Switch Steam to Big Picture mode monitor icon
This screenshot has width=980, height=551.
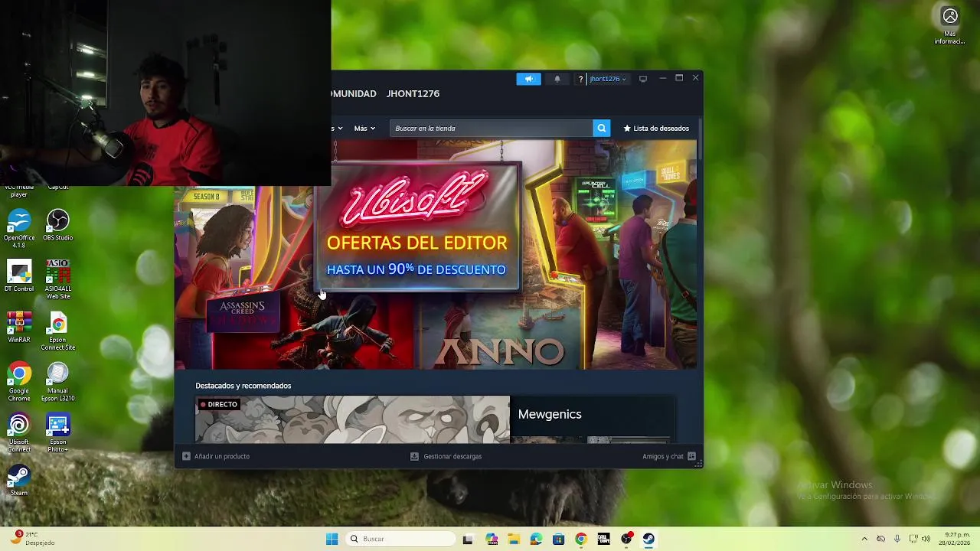[643, 79]
